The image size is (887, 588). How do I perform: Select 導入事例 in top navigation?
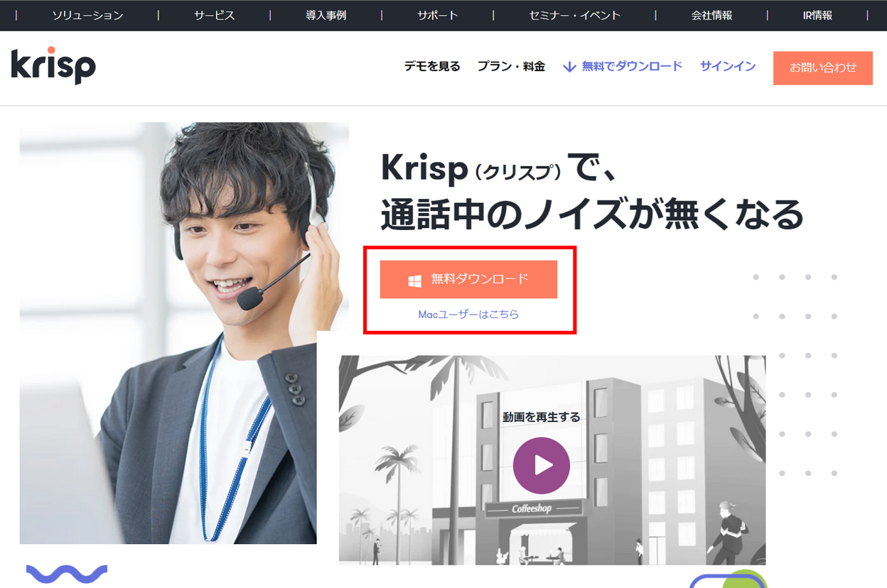pyautogui.click(x=326, y=15)
